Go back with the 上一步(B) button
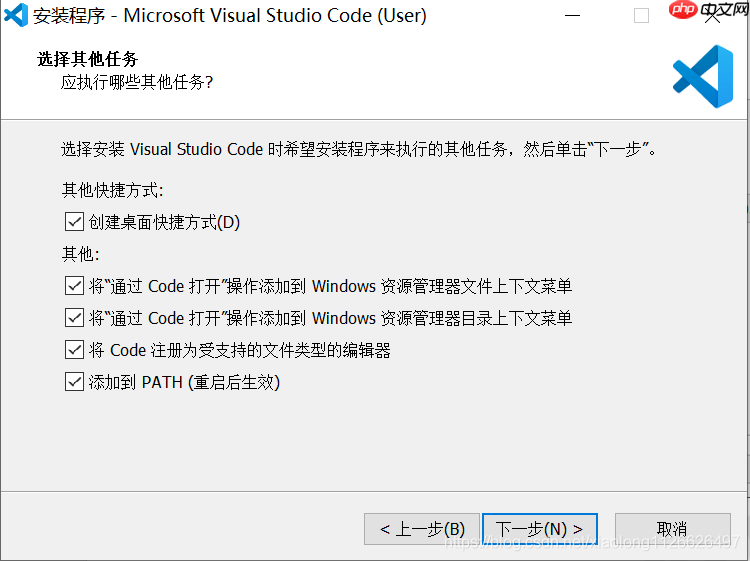Screen dimensions: 750x561 point(422,529)
